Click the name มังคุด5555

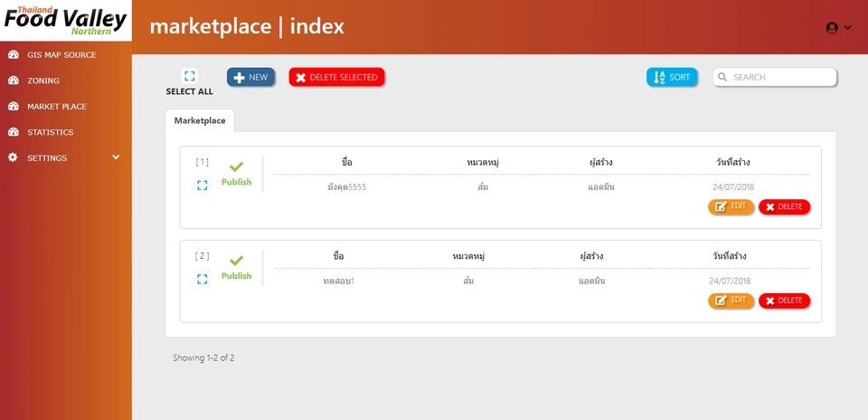[x=347, y=187]
